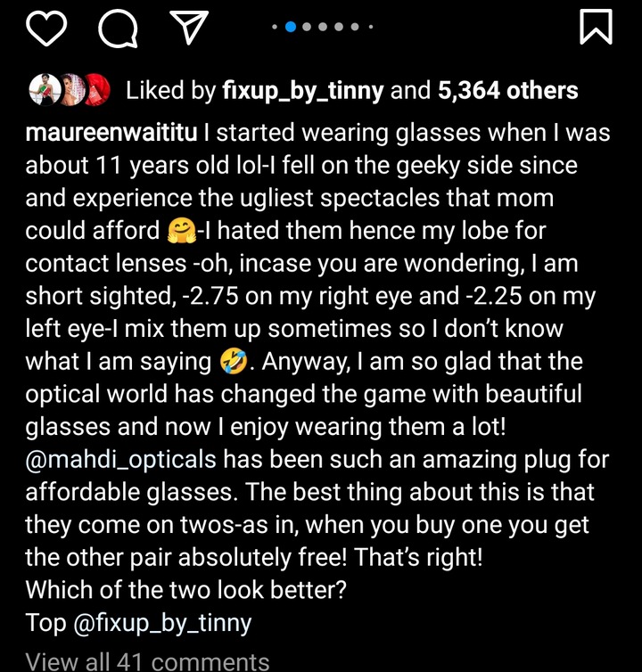
Task: Like the post with the heart icon
Action: pyautogui.click(x=46, y=28)
